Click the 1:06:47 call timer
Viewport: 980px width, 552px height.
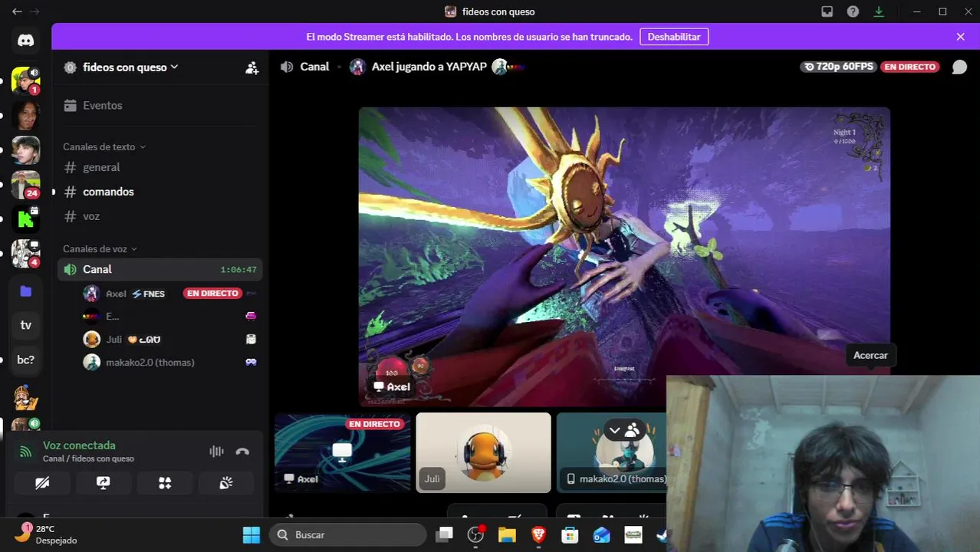tap(238, 270)
